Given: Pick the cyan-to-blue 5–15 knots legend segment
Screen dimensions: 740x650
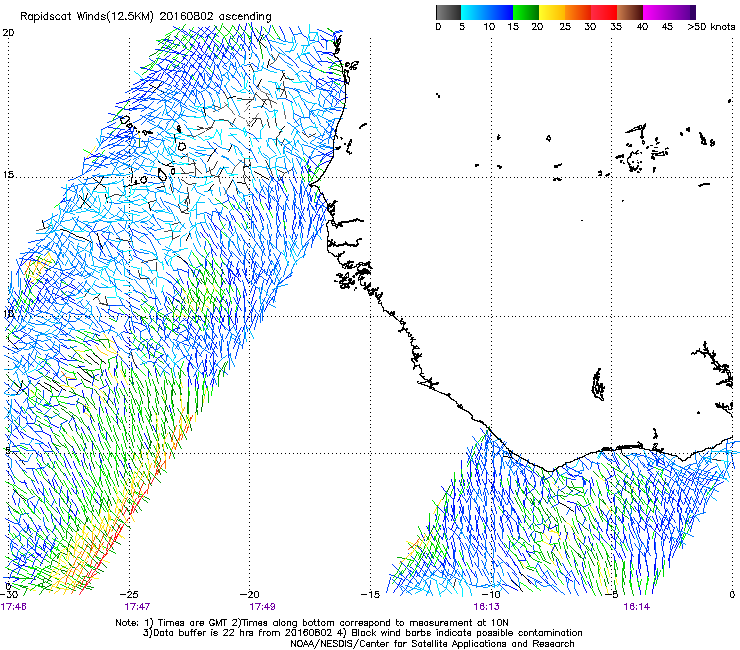Looking at the screenshot, I should click(x=487, y=12).
